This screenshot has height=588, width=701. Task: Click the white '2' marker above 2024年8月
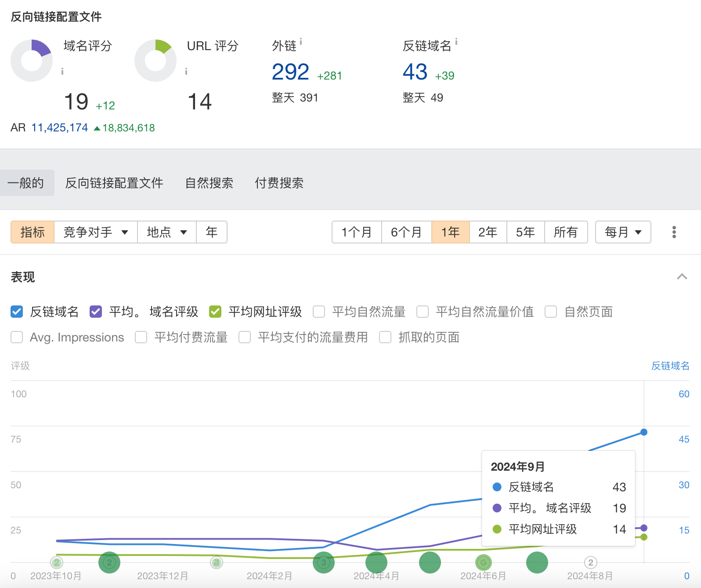[591, 563]
